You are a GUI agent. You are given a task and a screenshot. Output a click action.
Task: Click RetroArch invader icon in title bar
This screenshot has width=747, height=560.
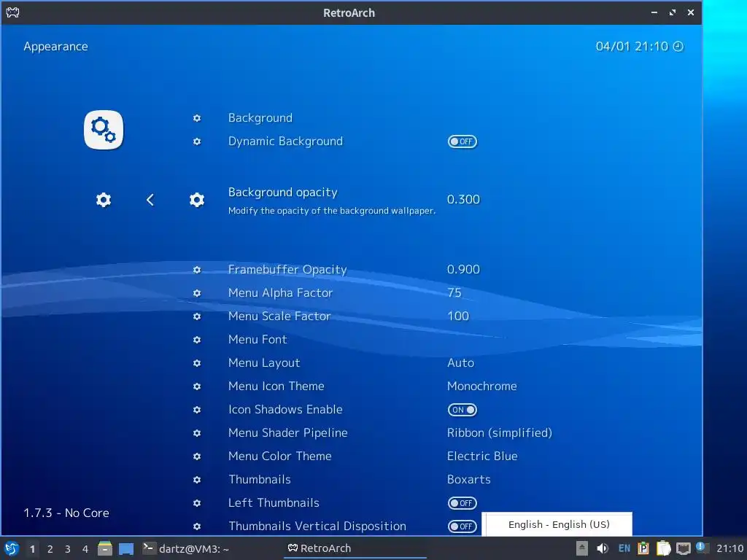(x=12, y=12)
